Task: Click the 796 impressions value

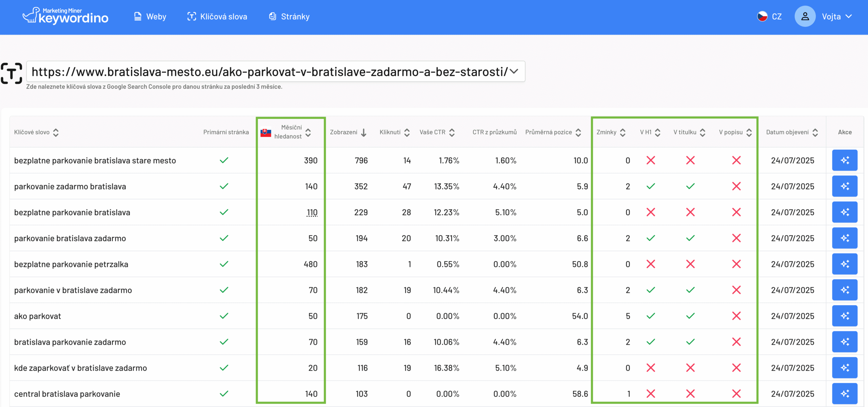Action: point(361,161)
